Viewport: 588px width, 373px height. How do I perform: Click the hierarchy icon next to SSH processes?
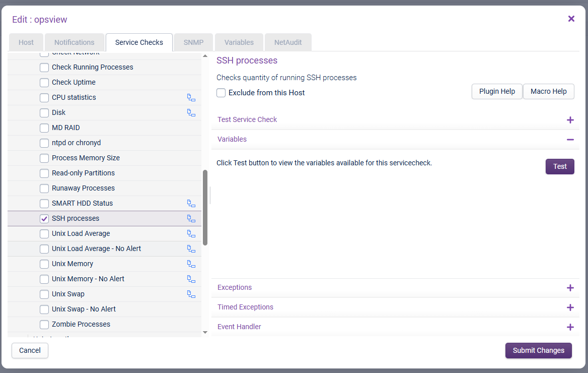tap(191, 218)
